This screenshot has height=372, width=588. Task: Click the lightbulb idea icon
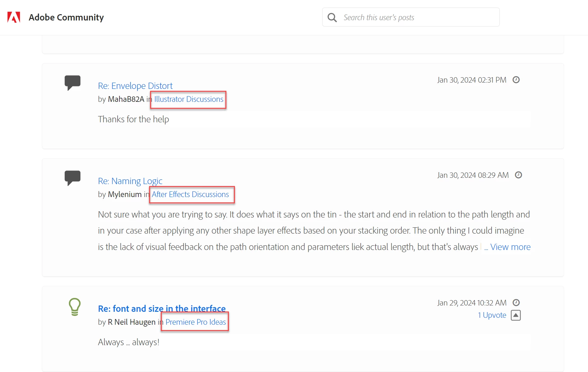(x=75, y=307)
